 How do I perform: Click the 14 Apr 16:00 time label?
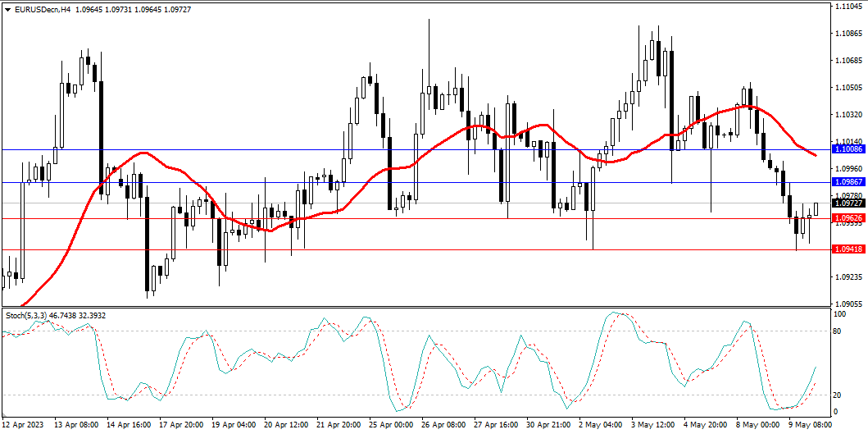point(129,425)
